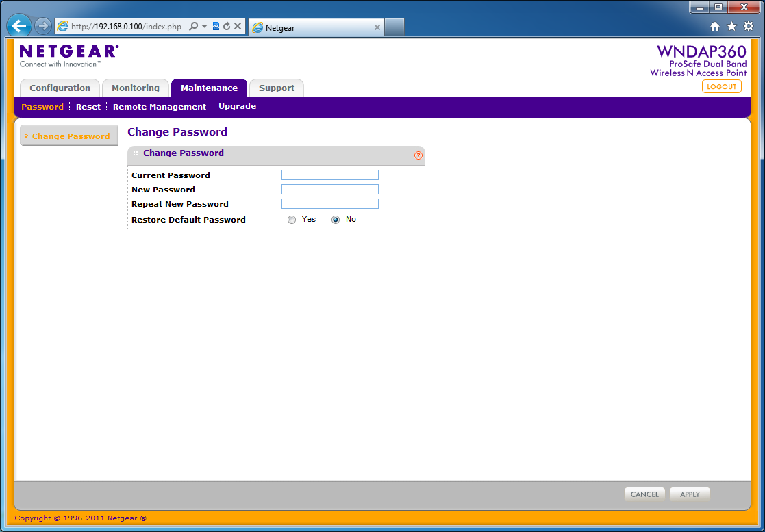The width and height of the screenshot is (765, 532).
Task: Click the Change Password panel header
Action: 276,155
